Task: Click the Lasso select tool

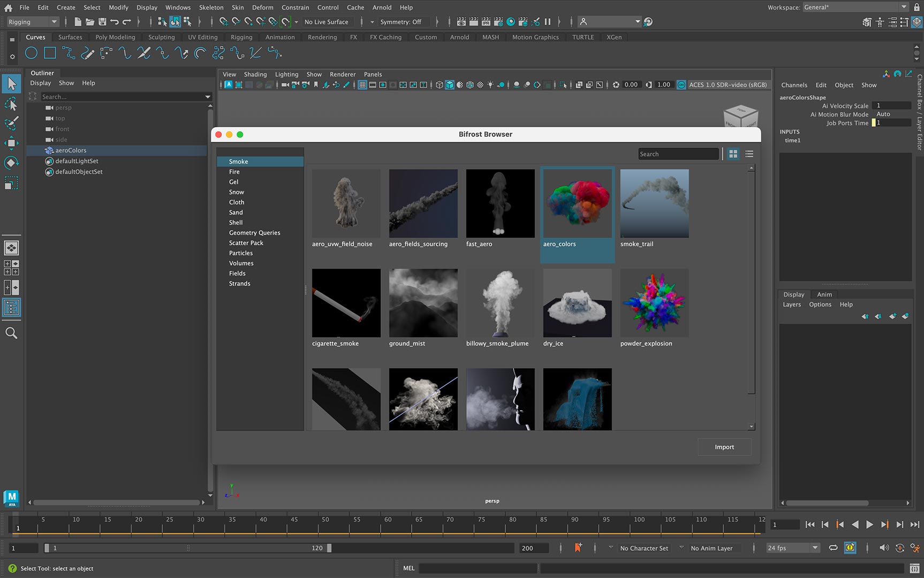Action: 11,104
